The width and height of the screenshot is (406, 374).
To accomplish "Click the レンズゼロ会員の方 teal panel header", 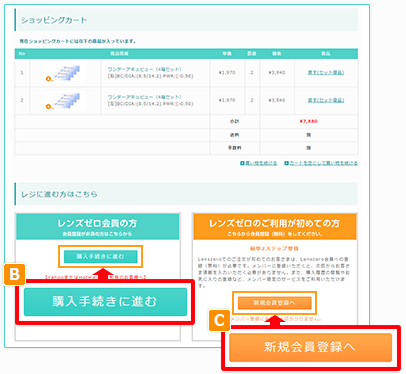I will 98,226.
